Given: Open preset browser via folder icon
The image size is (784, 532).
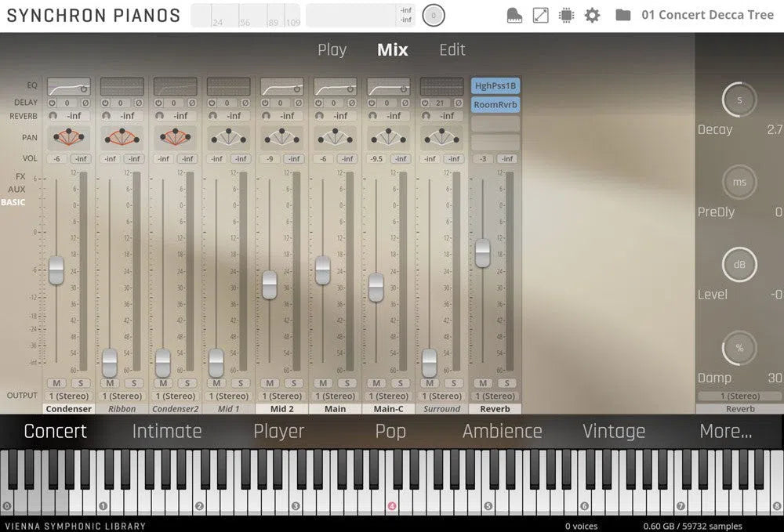Looking at the screenshot, I should [623, 15].
